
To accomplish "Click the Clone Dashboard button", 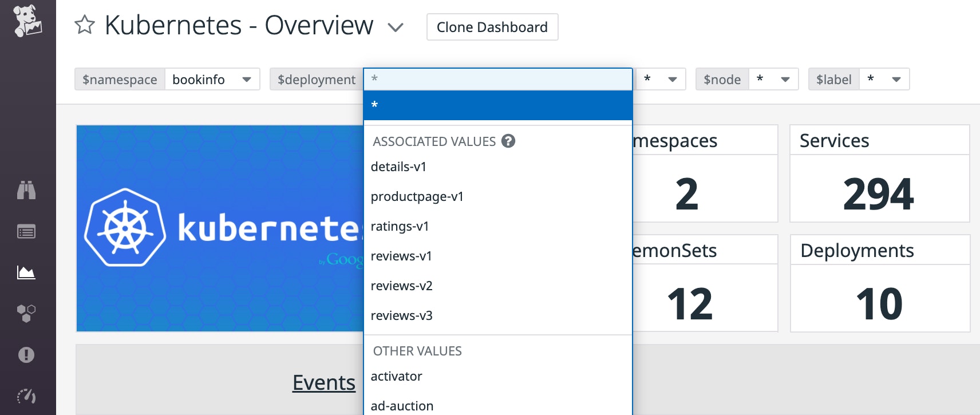I will pyautogui.click(x=492, y=27).
